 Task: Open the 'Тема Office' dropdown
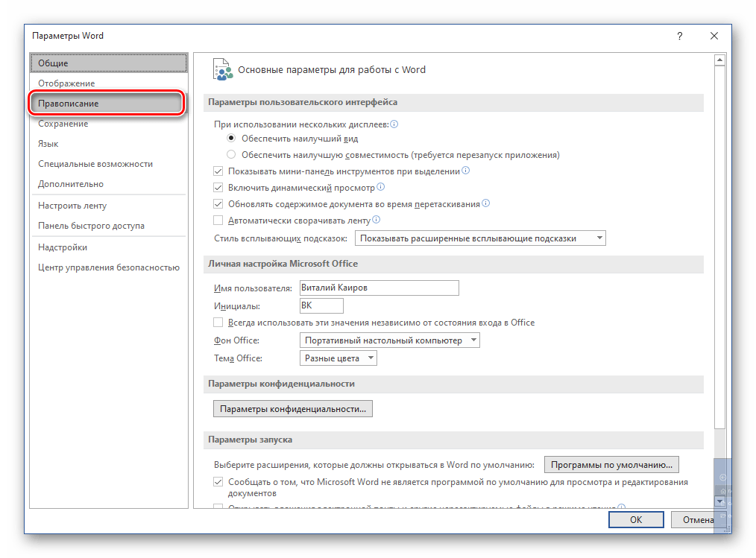pyautogui.click(x=339, y=358)
